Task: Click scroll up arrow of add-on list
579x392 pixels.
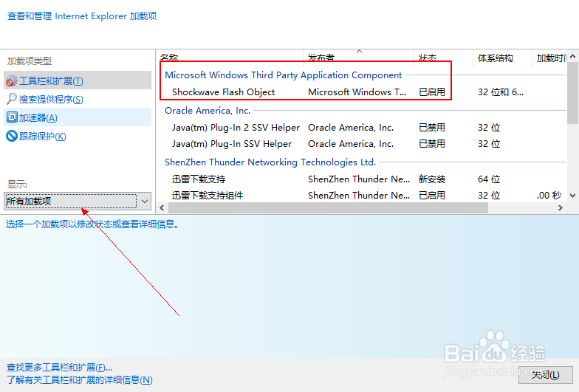Action: [x=573, y=56]
